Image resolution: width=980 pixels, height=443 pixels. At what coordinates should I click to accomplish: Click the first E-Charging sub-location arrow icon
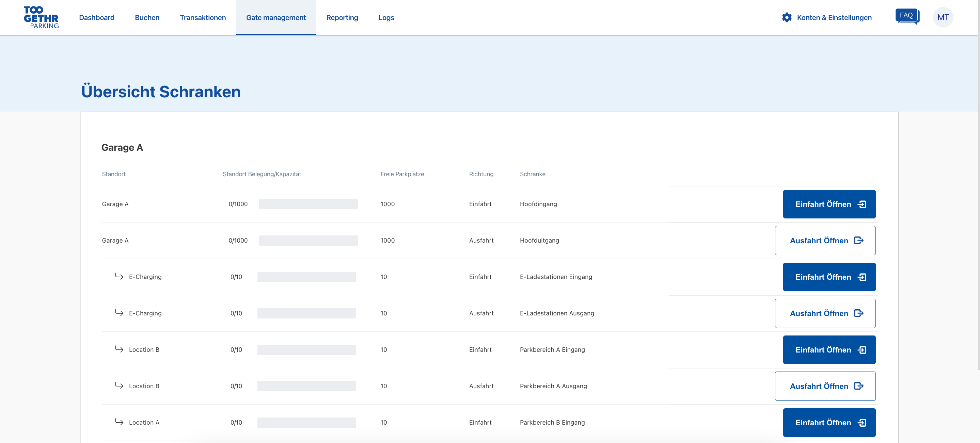pyautogui.click(x=119, y=276)
